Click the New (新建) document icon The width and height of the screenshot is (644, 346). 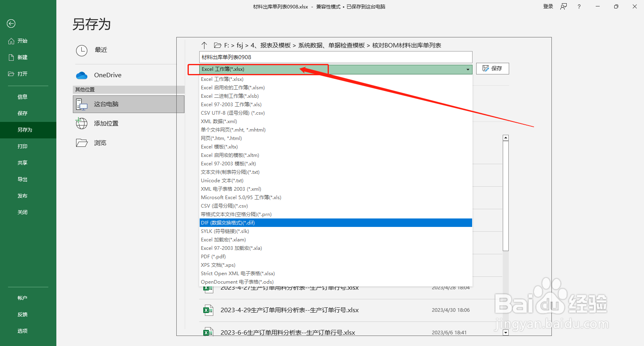pos(11,58)
